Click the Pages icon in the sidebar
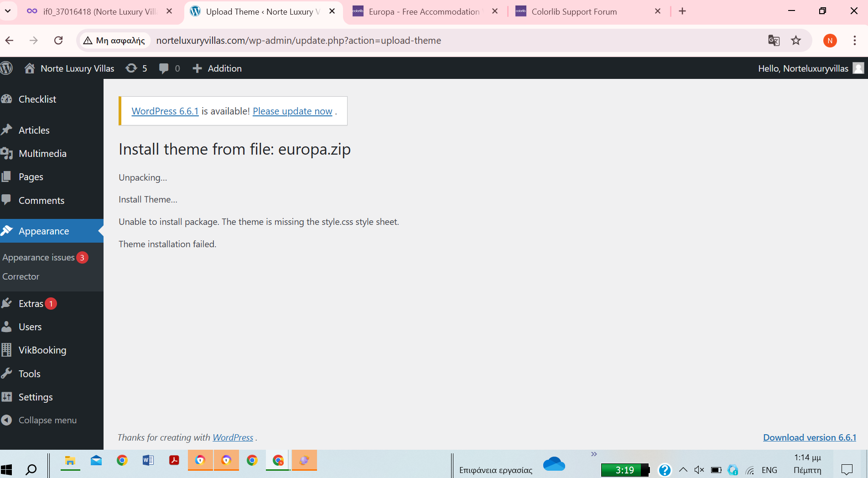This screenshot has height=478, width=868. click(x=6, y=177)
